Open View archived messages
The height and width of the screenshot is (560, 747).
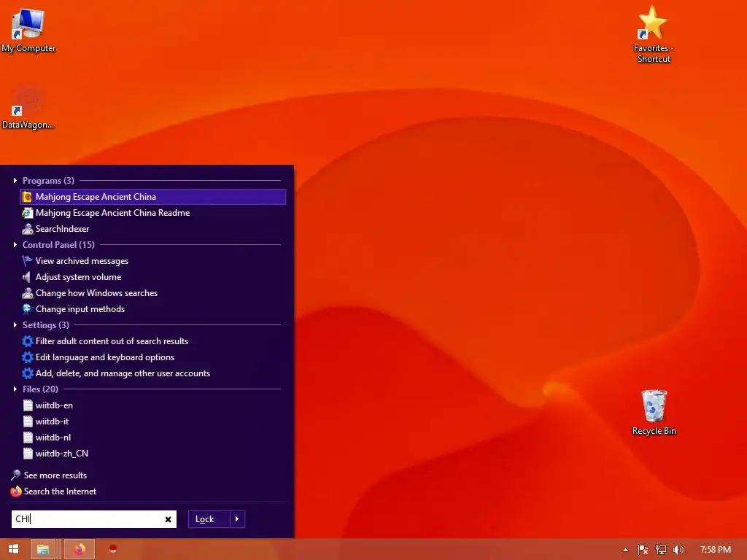click(153, 261)
